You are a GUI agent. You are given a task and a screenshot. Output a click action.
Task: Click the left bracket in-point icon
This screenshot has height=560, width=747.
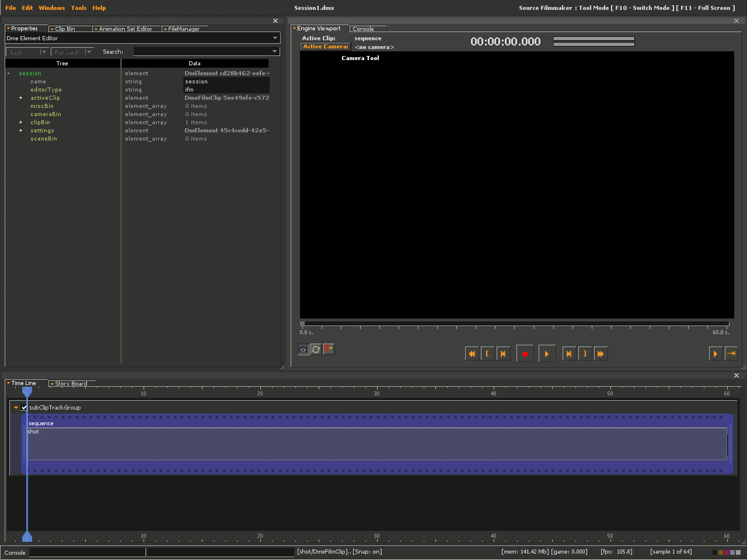(487, 353)
